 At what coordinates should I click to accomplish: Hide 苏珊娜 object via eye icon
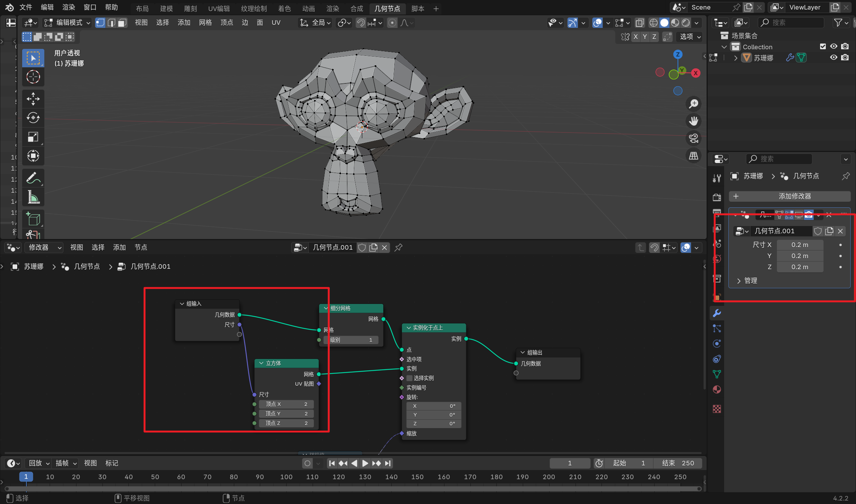pos(833,57)
